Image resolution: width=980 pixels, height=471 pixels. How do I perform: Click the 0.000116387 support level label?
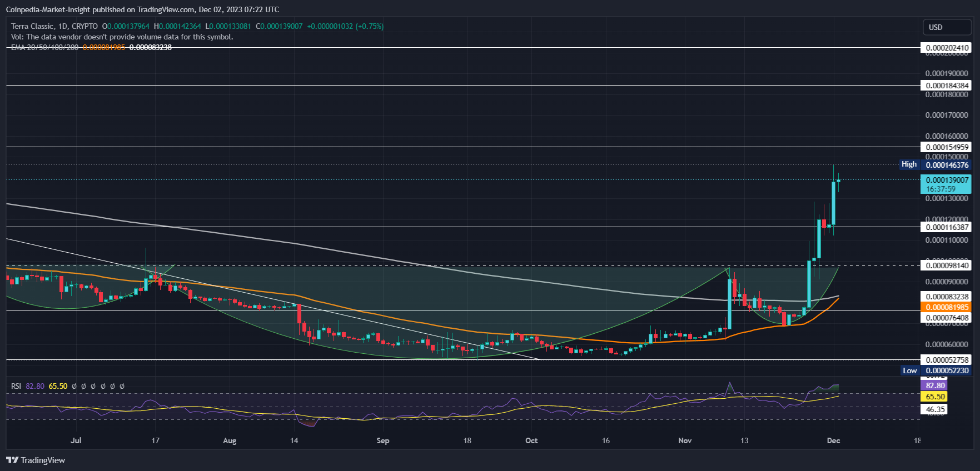click(x=947, y=227)
